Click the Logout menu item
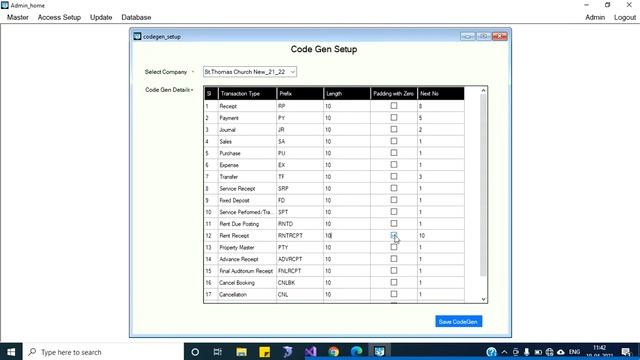Screen dimensions: 640x360 [x=625, y=17]
